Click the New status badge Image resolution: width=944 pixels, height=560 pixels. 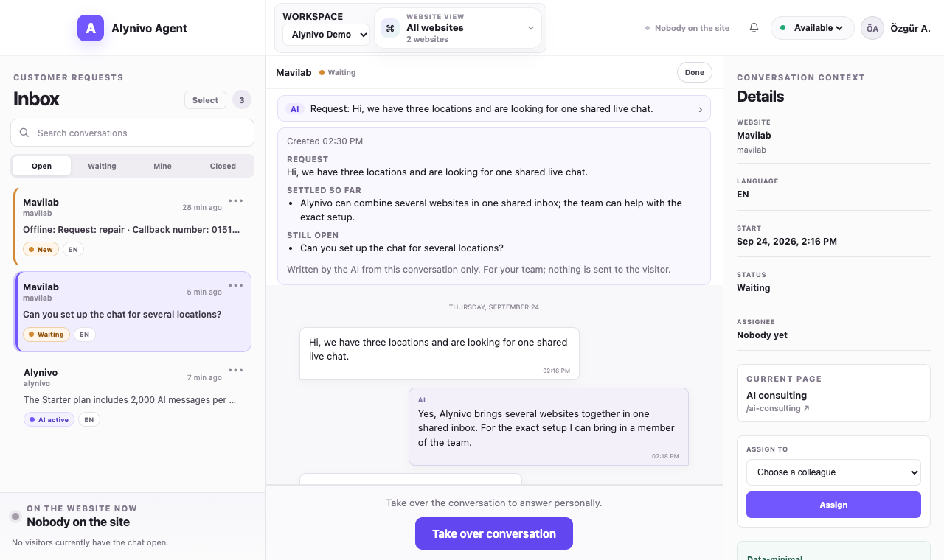pos(41,250)
